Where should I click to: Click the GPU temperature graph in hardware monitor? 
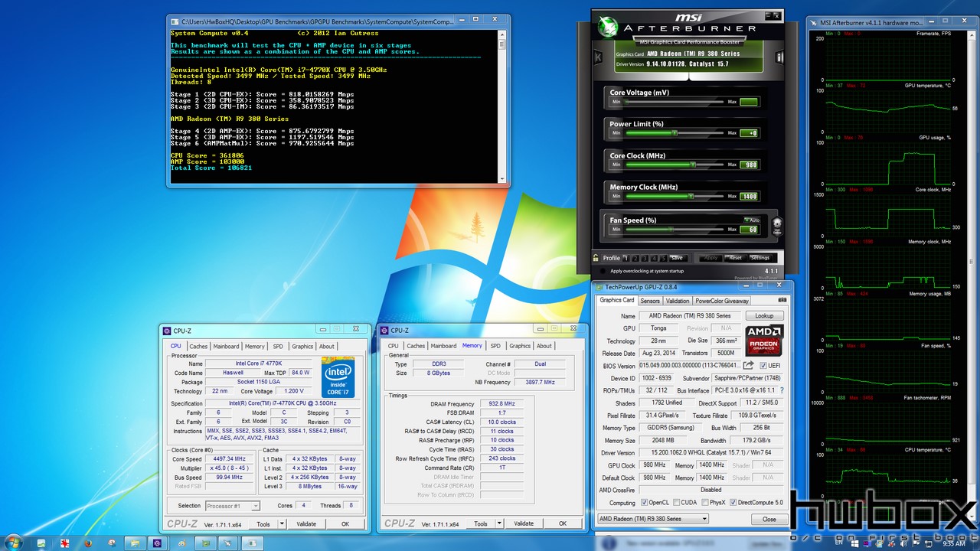point(887,111)
